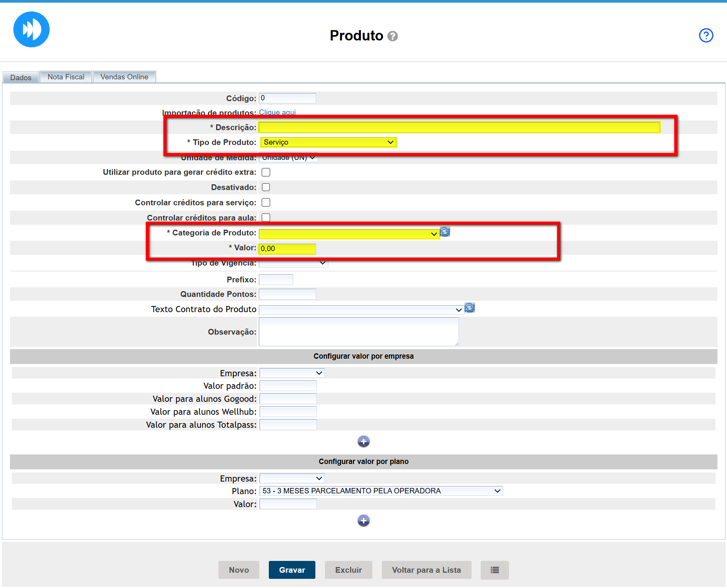Screen dimensions: 727x588
Task: Open the Vendas Online tab
Action: tap(124, 77)
